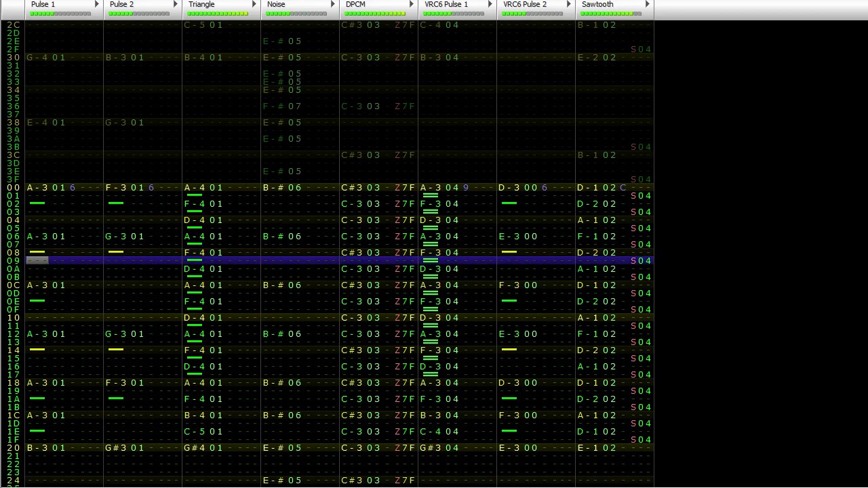868x488 pixels.
Task: Select the B-# note in Noise row 00
Action: tap(273, 188)
